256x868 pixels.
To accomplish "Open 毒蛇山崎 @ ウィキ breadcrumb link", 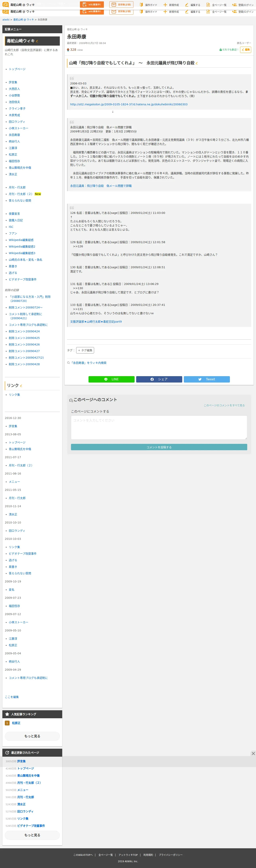I will pyautogui.click(x=23, y=20).
